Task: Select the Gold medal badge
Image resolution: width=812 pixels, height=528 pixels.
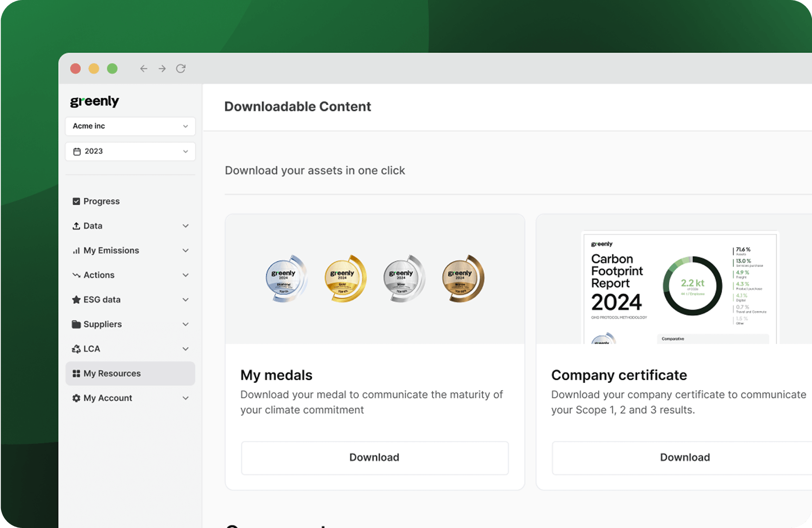Action: click(x=346, y=278)
